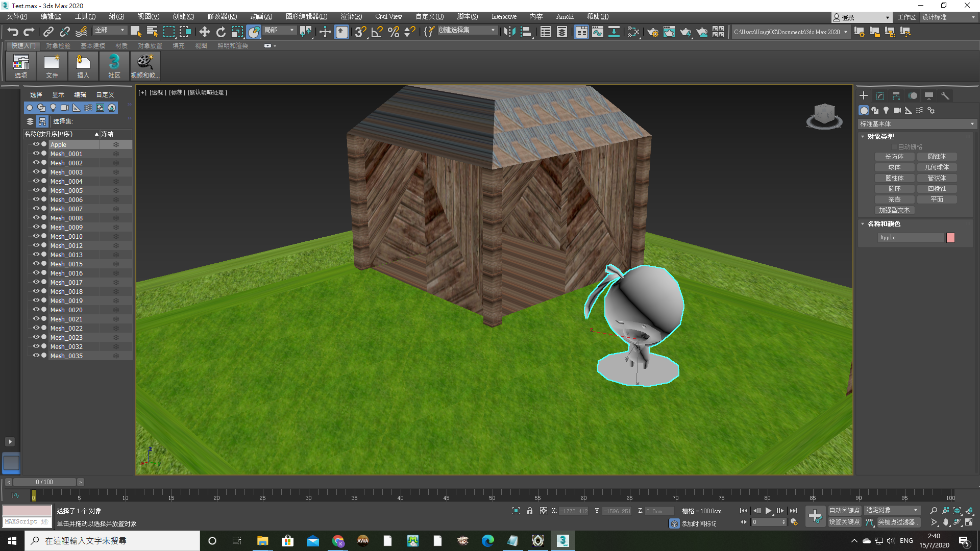Open the 全部 selection filter dropdown
Screen dimensions: 980x551
tap(110, 31)
